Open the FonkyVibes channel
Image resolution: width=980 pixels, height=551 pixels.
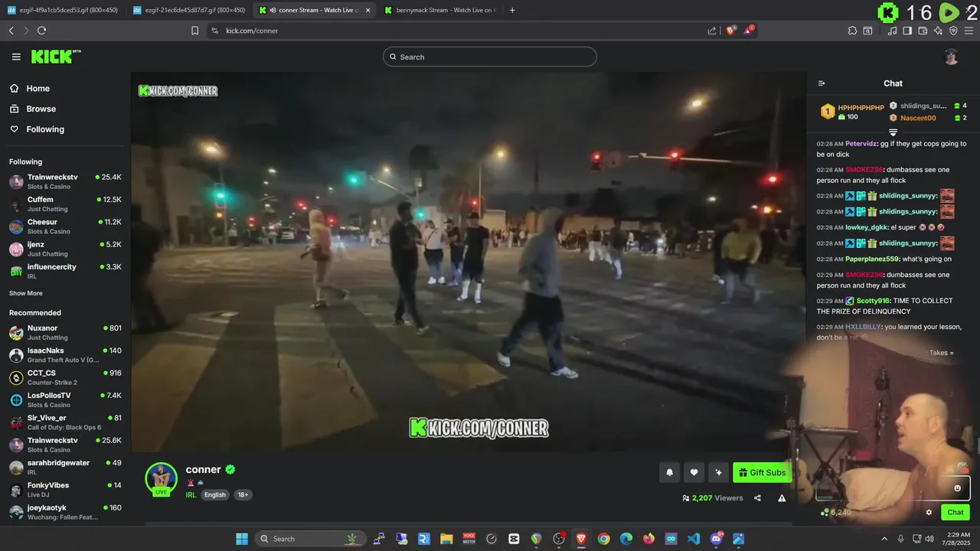pyautogui.click(x=65, y=490)
